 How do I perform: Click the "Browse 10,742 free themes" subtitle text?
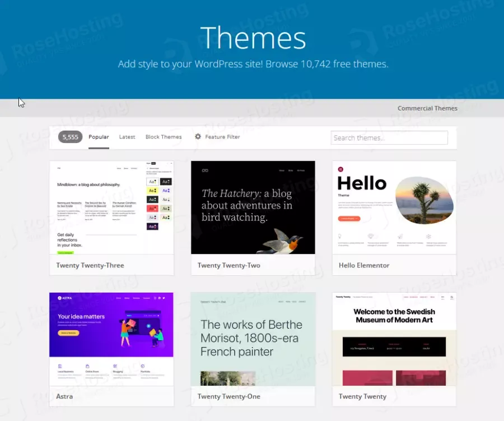(327, 64)
